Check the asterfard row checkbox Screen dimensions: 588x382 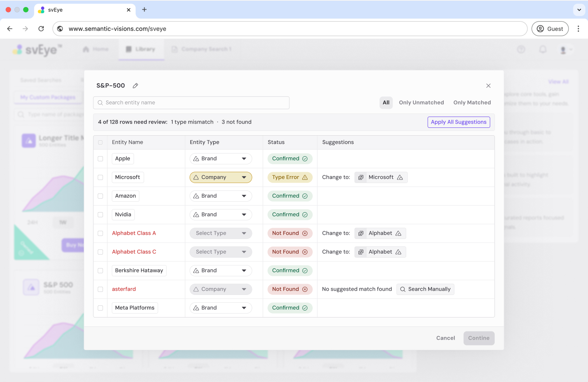100,289
